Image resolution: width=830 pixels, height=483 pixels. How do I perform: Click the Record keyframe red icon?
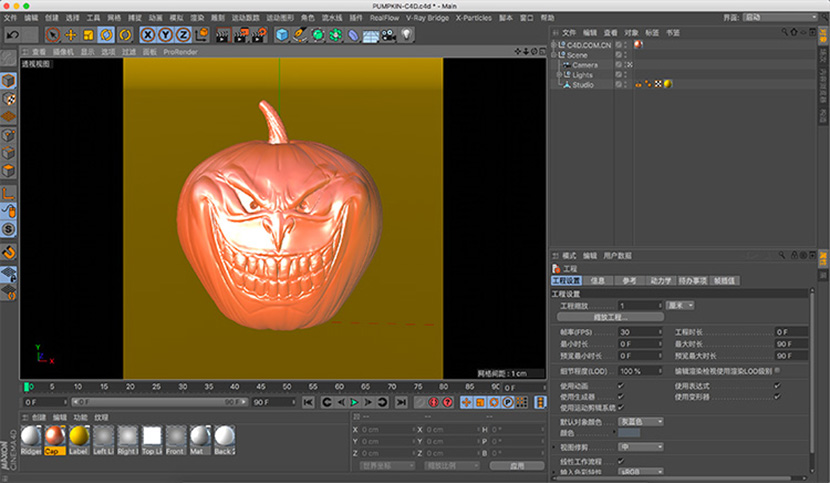(x=434, y=402)
